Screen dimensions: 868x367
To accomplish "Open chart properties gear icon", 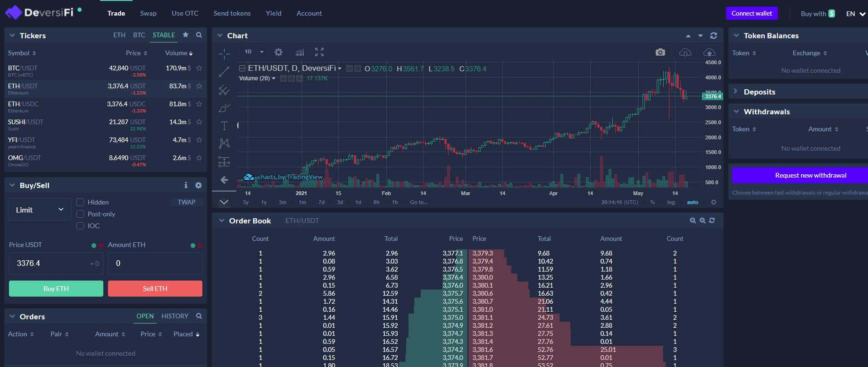I will pyautogui.click(x=278, y=52).
